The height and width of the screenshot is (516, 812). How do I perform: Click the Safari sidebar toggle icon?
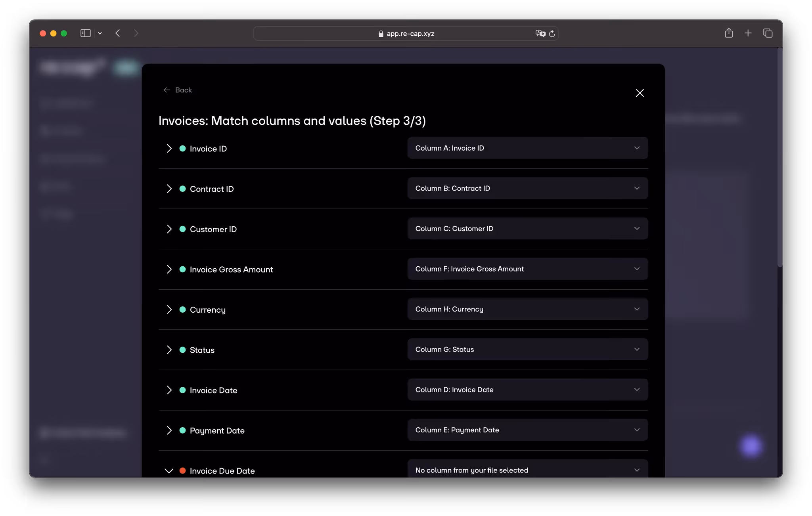pos(85,33)
